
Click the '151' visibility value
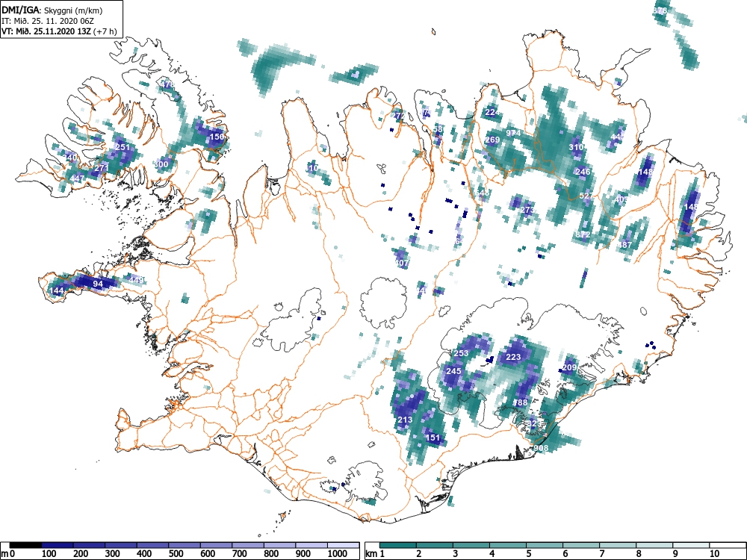433,437
